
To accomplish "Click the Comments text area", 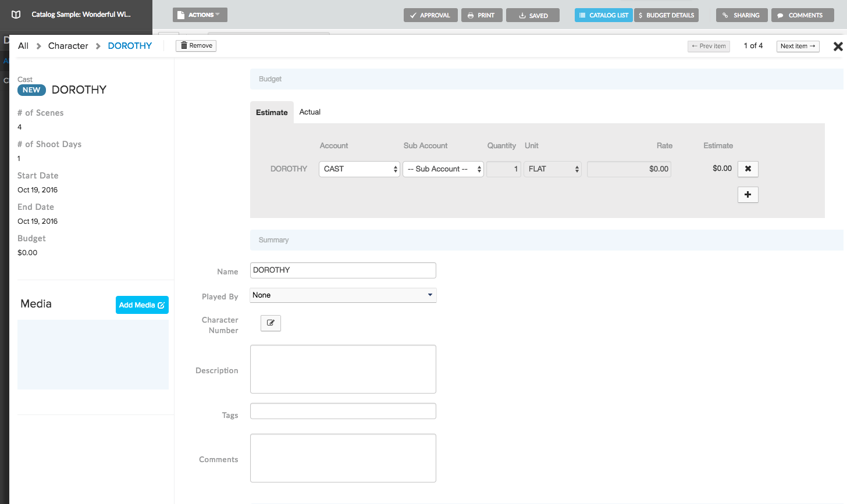I will click(x=343, y=458).
